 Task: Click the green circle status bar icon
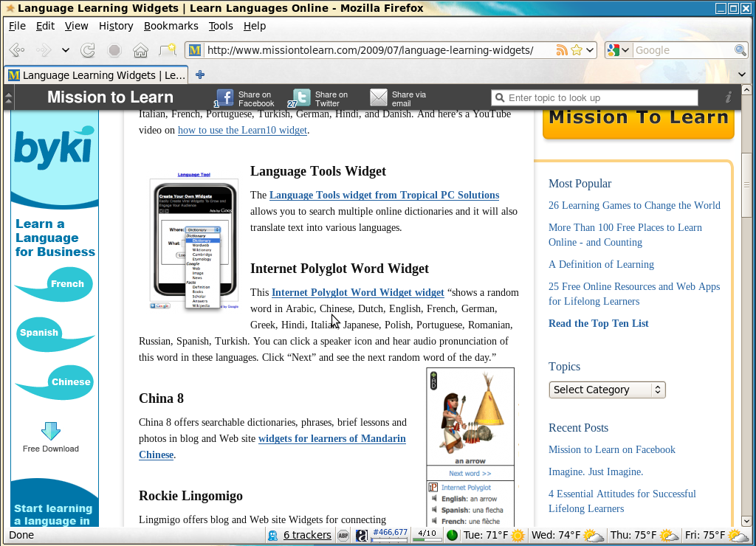click(453, 536)
